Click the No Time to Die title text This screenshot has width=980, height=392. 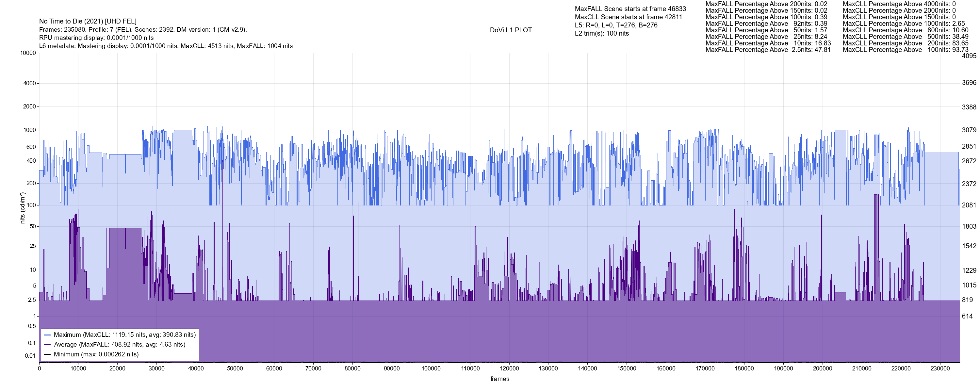pos(88,21)
